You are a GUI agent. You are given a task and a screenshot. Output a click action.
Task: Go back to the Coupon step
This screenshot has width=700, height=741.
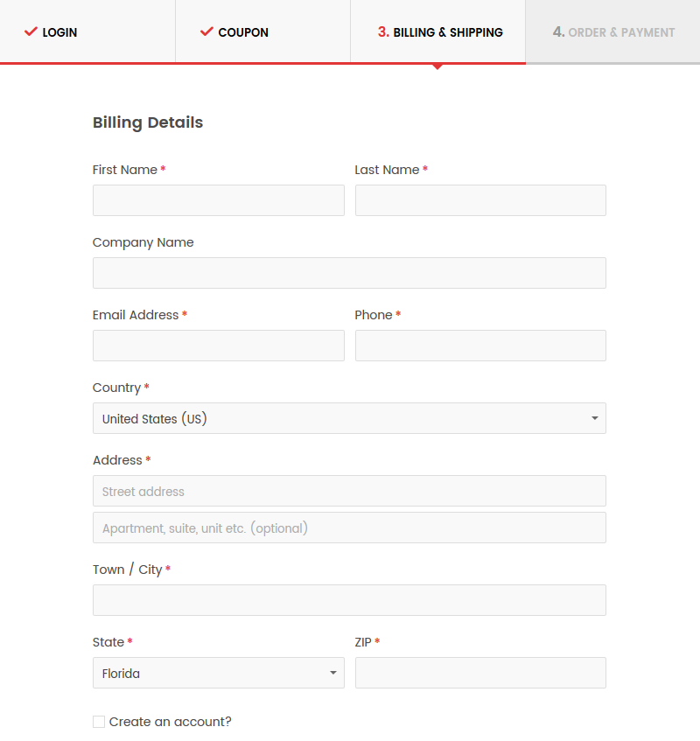click(x=243, y=32)
